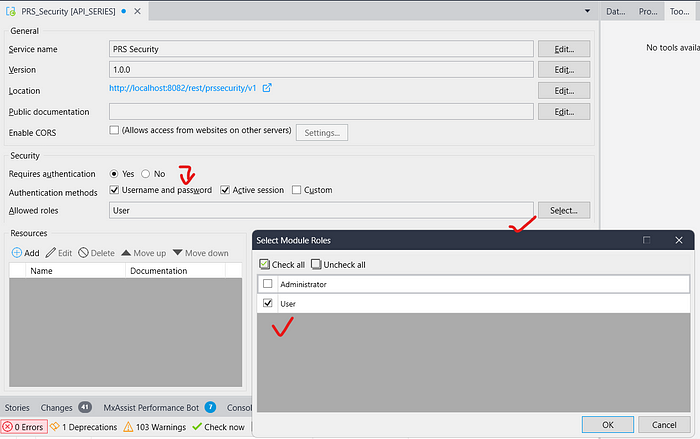Image resolution: width=700 pixels, height=439 pixels.
Task: Click the Check all icon in dialog
Action: pyautogui.click(x=265, y=265)
